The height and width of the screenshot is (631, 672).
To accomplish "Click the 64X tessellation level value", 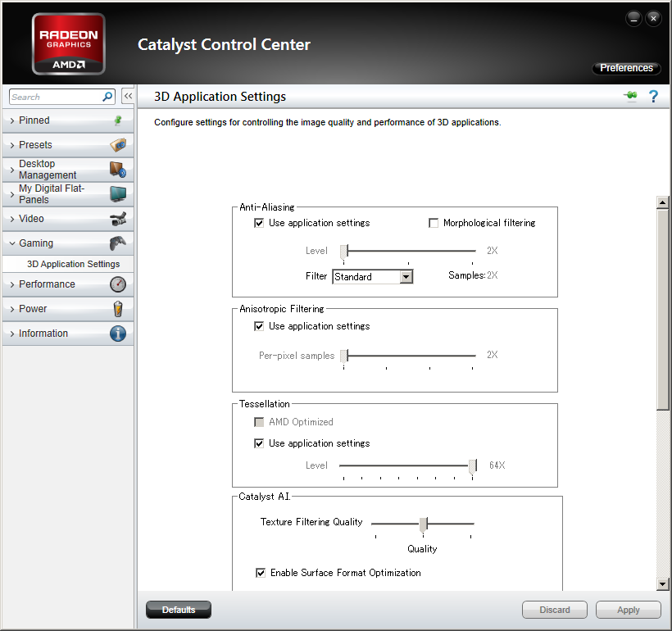I will (x=497, y=465).
